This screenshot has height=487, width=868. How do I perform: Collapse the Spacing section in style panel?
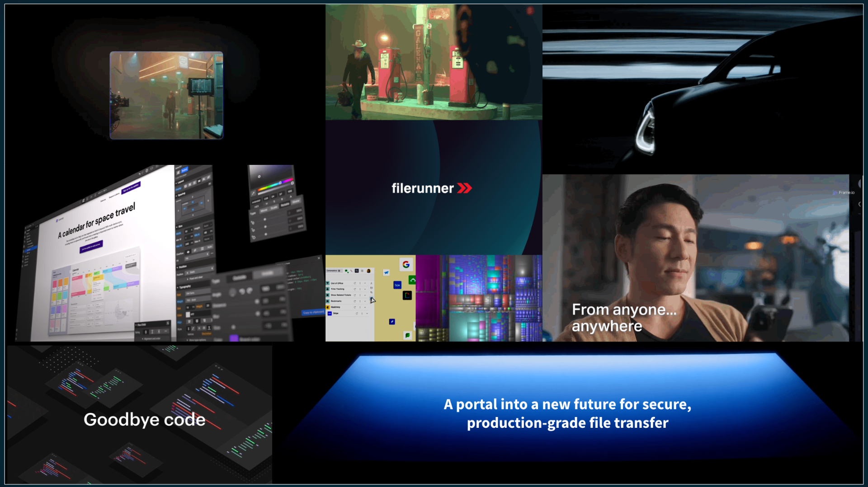click(x=177, y=196)
